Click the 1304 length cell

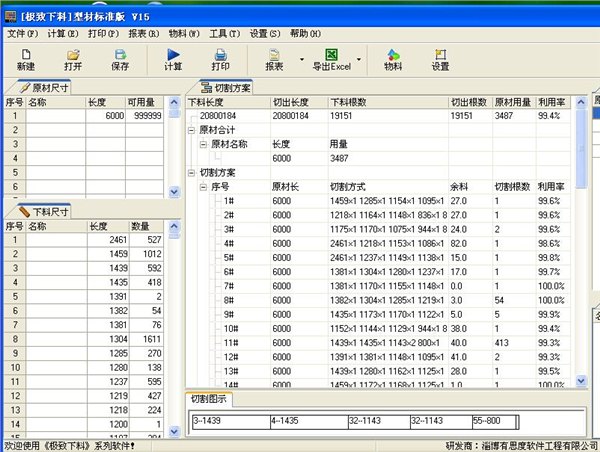tap(108, 339)
